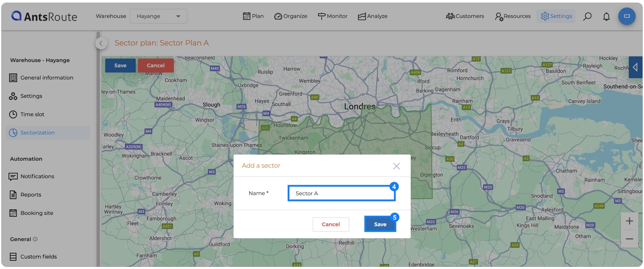Click the sector Name input field

[x=342, y=193]
